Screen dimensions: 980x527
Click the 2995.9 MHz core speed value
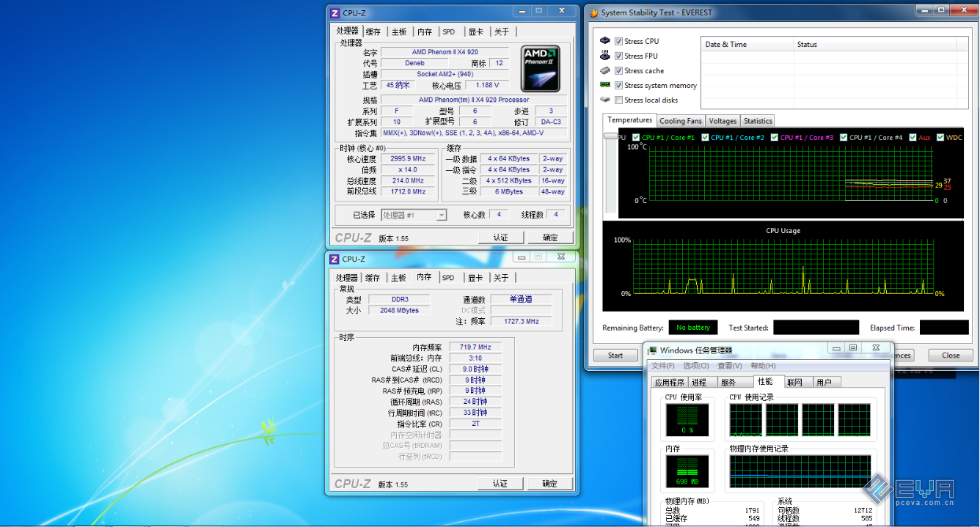click(x=408, y=158)
